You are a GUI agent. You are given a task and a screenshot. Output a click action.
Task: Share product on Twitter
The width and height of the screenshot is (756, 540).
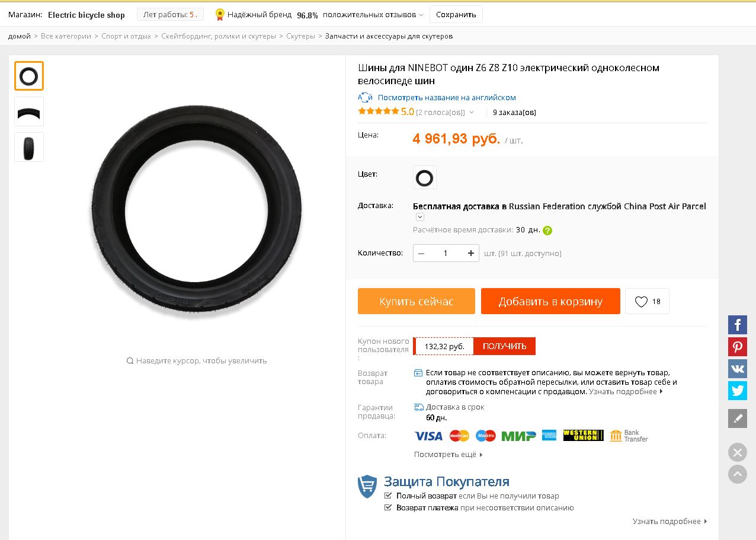click(738, 391)
